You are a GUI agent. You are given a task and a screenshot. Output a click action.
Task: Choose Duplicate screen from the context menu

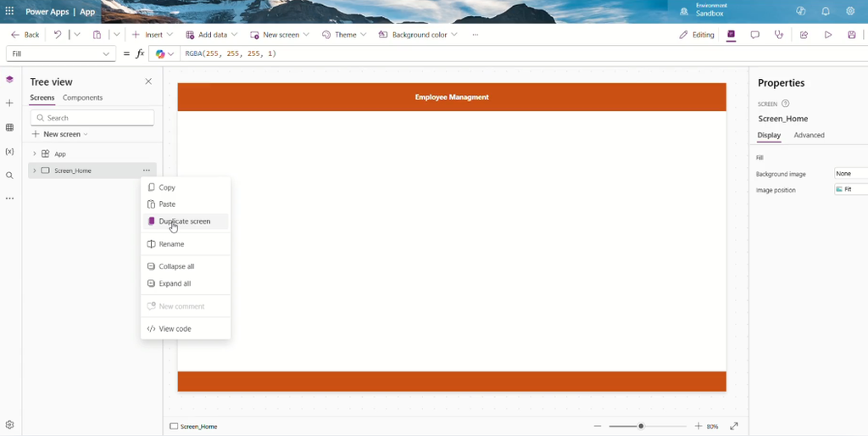pyautogui.click(x=186, y=221)
